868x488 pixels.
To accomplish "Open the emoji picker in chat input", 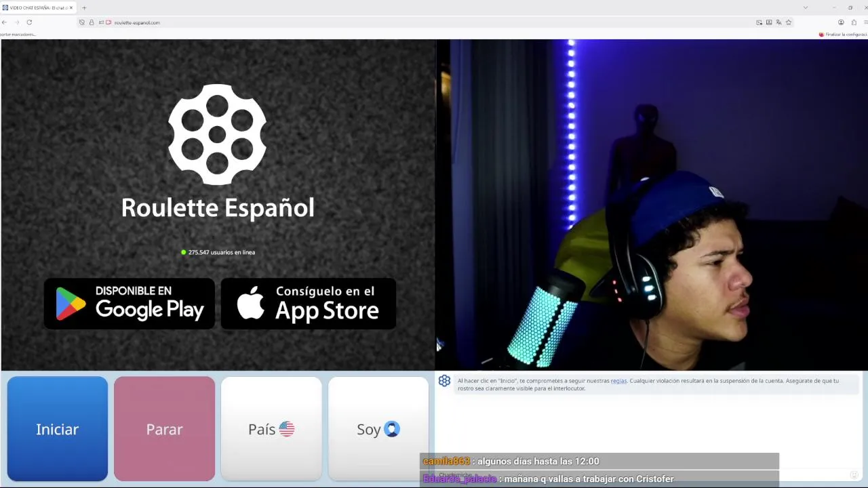I will [x=854, y=474].
